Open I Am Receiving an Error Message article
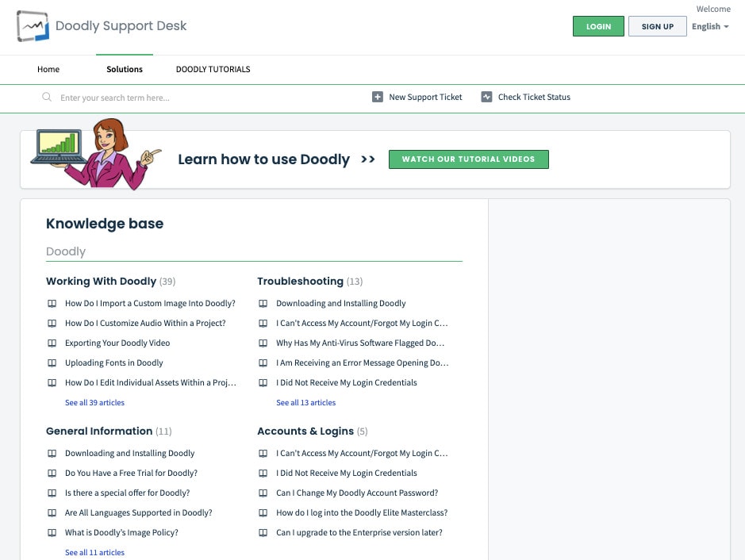 (x=363, y=362)
